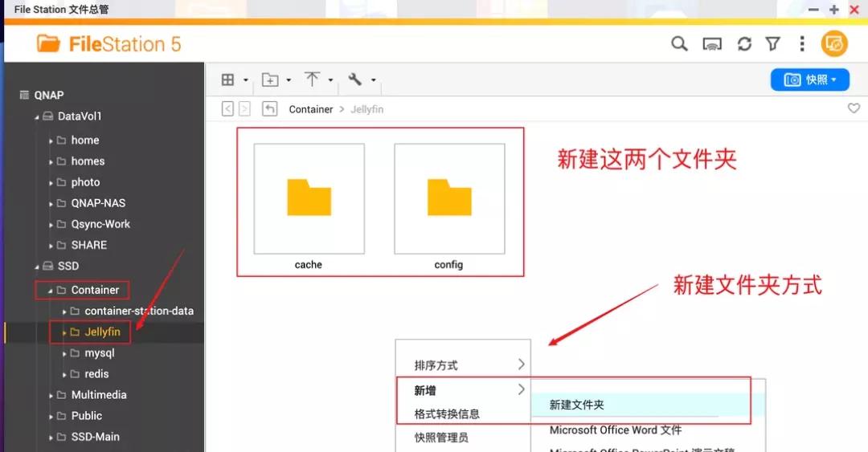Image resolution: width=868 pixels, height=452 pixels.
Task: Select DataVol1 in the sidebar
Action: tap(80, 116)
